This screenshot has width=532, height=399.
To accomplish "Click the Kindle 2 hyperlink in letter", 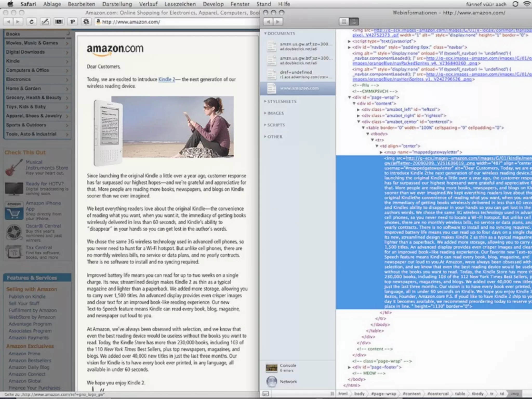I will [167, 79].
